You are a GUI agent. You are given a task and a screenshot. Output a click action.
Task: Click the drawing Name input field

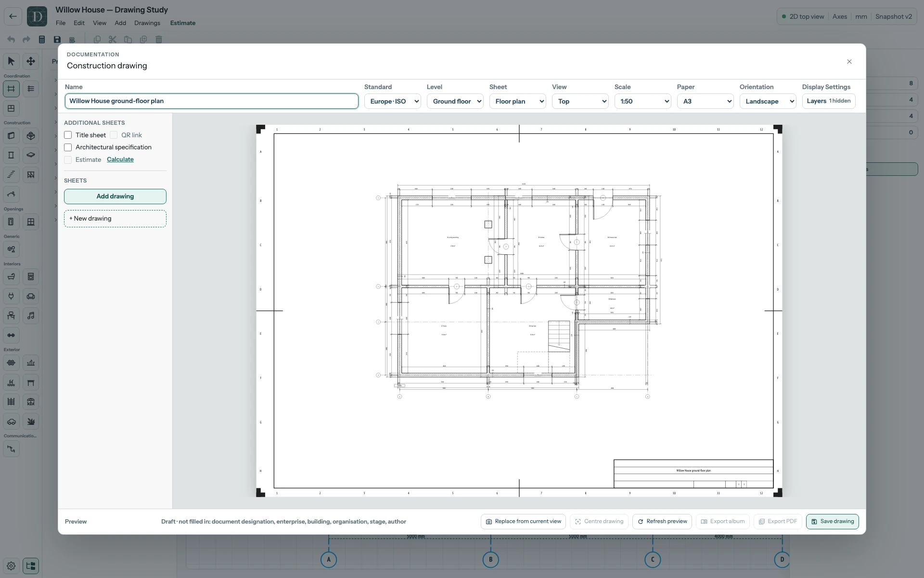[x=212, y=101]
